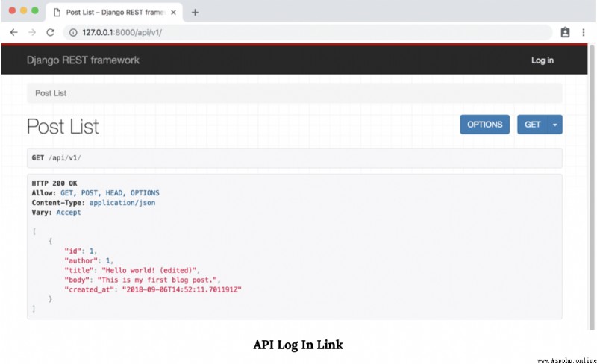Click the HTTP 200 OK status text
The height and width of the screenshot is (364, 597).
[x=54, y=183]
